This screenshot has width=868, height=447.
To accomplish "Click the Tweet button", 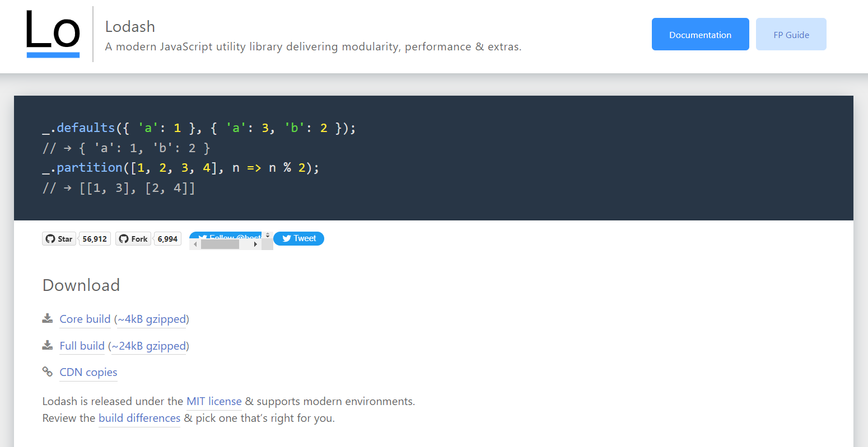I will click(x=298, y=238).
